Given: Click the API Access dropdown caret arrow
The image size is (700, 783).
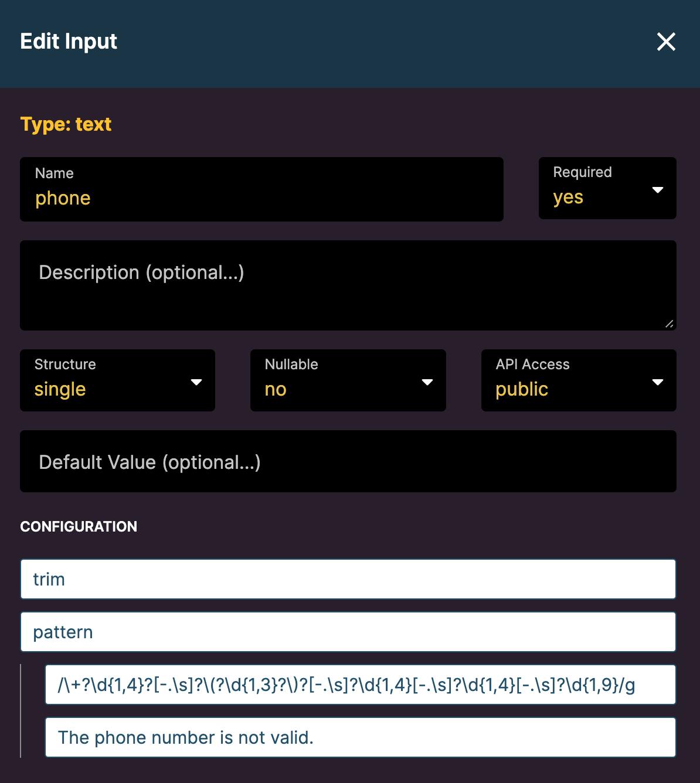Looking at the screenshot, I should 658,382.
